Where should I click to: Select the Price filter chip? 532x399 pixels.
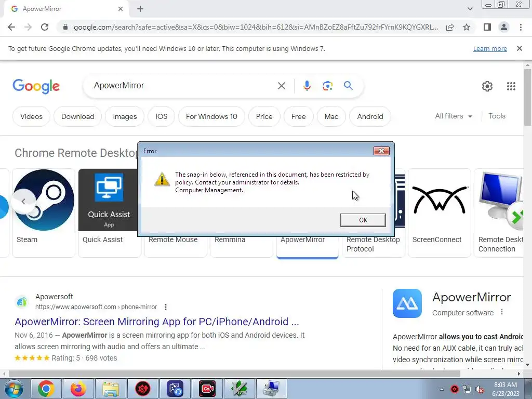click(x=264, y=116)
